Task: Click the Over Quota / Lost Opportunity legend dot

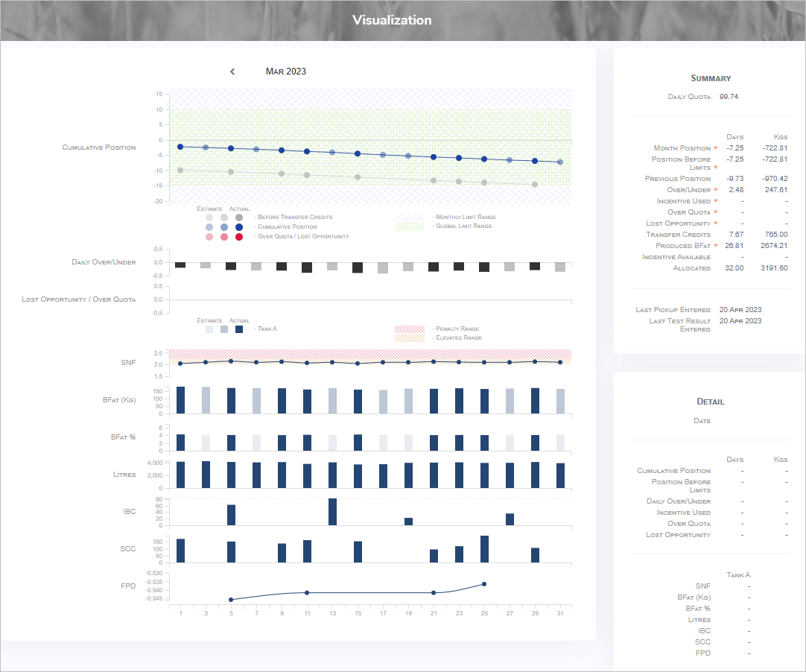Action: pos(239,238)
